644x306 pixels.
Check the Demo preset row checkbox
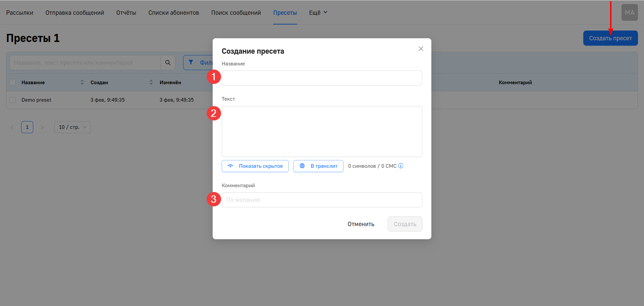(12, 100)
